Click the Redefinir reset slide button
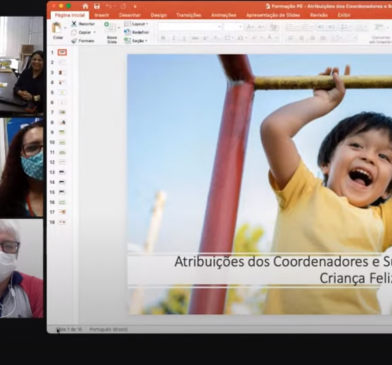This screenshot has width=392, height=365. (x=137, y=32)
